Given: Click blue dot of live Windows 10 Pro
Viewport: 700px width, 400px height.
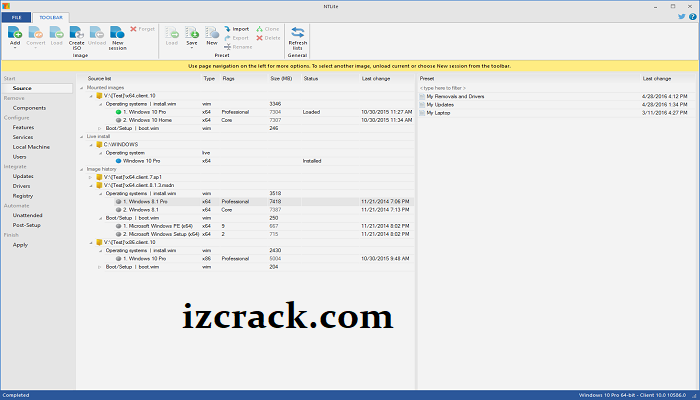Looking at the screenshot, I should [x=118, y=161].
